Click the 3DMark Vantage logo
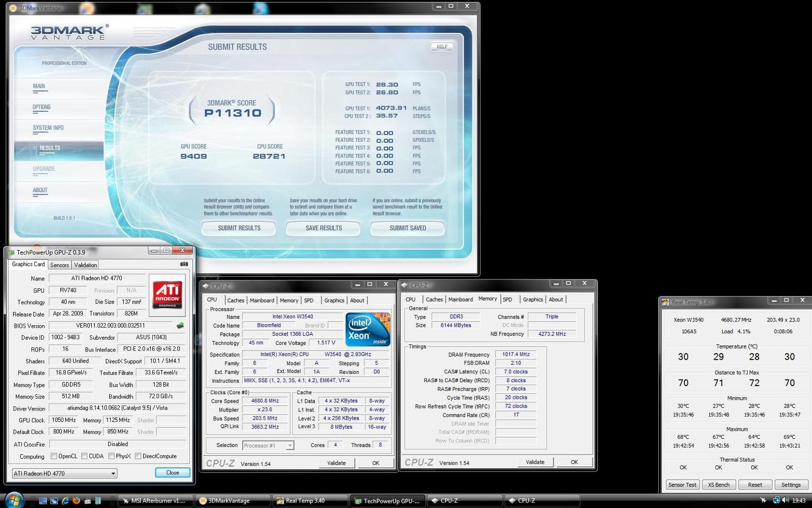 pos(69,32)
